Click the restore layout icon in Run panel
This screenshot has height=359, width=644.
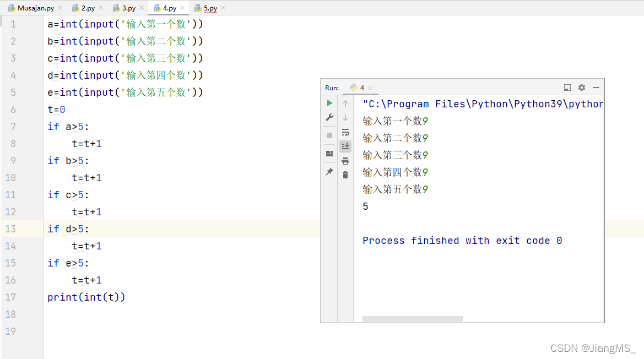pos(329,154)
